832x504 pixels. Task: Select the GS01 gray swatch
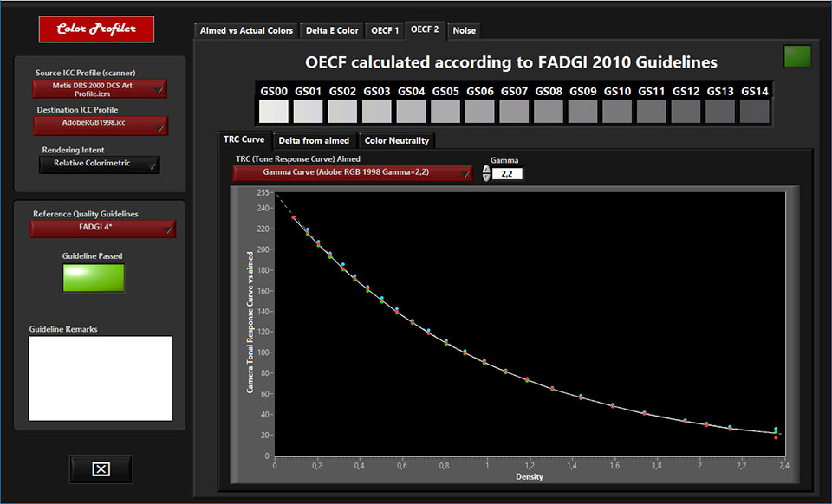pos(309,112)
